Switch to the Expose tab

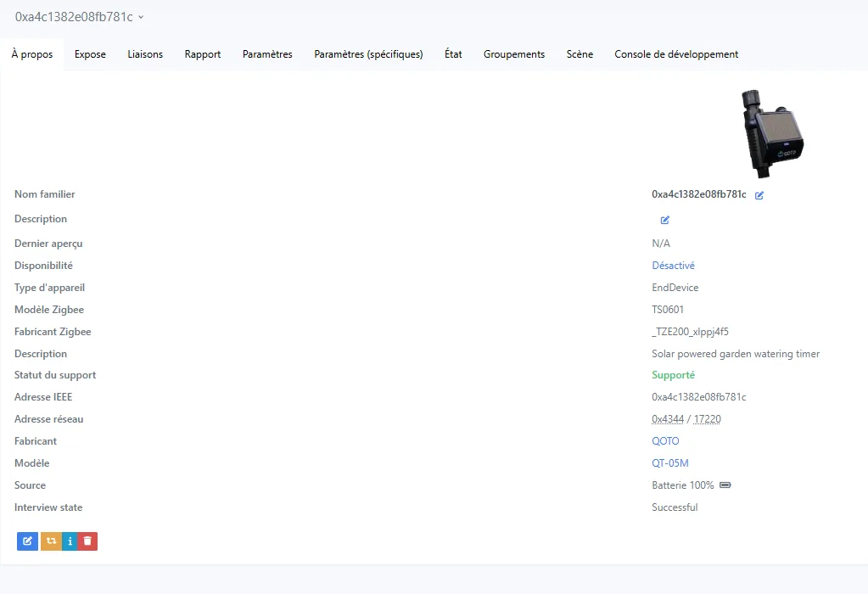click(90, 54)
